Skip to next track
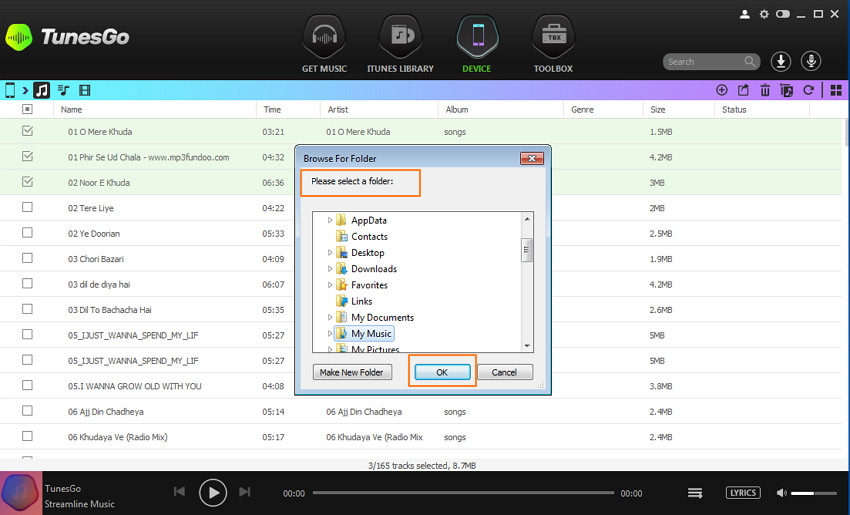 coord(244,492)
